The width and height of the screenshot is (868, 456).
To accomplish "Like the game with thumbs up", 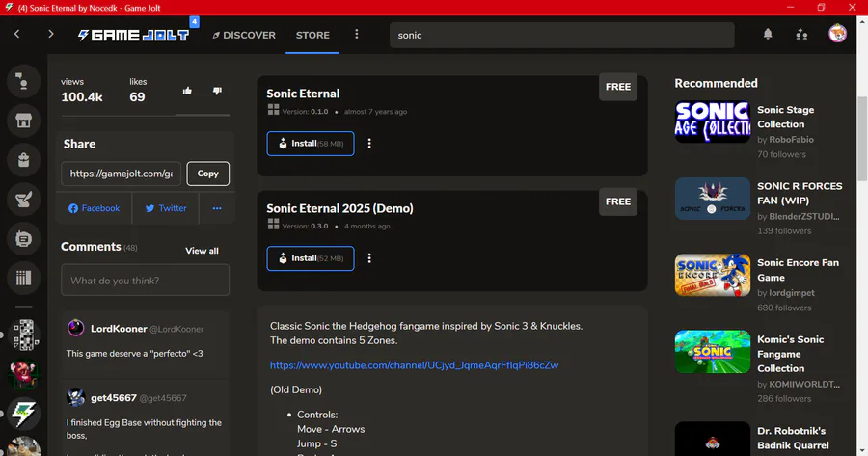I will click(187, 91).
